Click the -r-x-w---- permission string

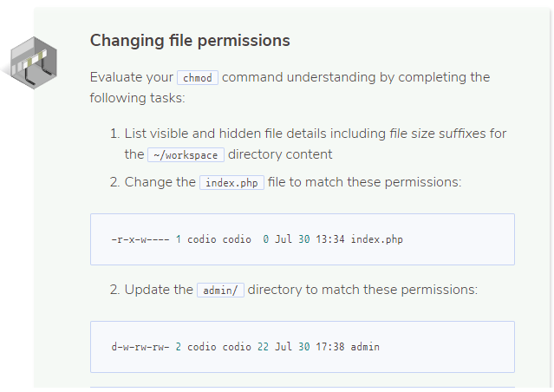[x=140, y=239]
